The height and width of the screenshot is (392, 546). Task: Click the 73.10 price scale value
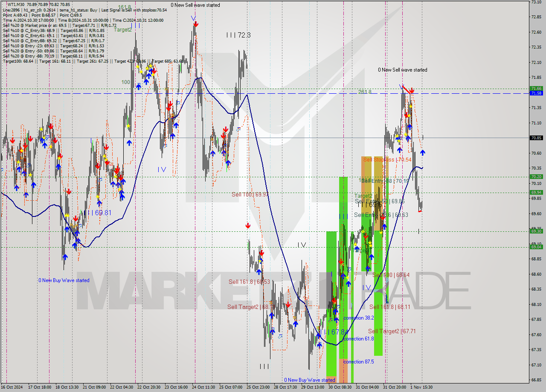click(x=537, y=2)
